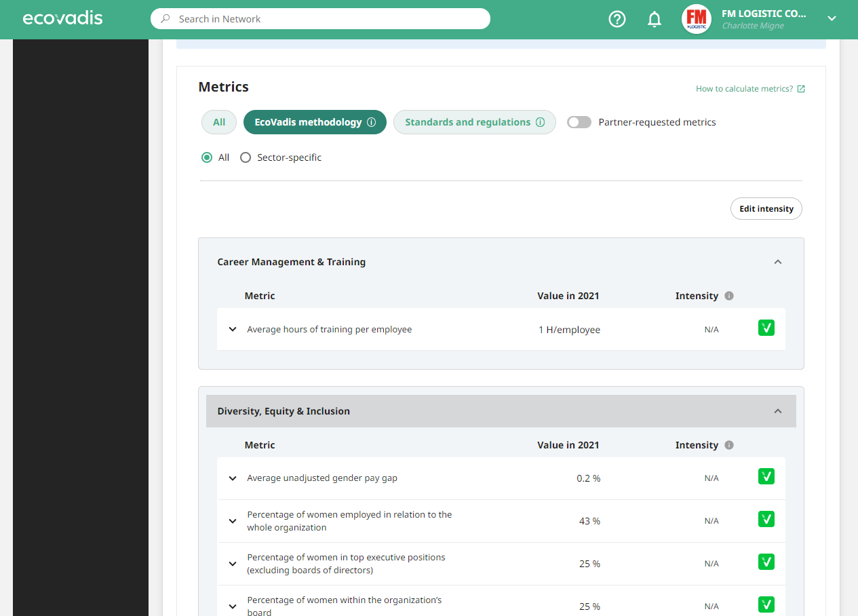858x616 pixels.
Task: Click Charlotte Migne user name
Action: tap(753, 26)
